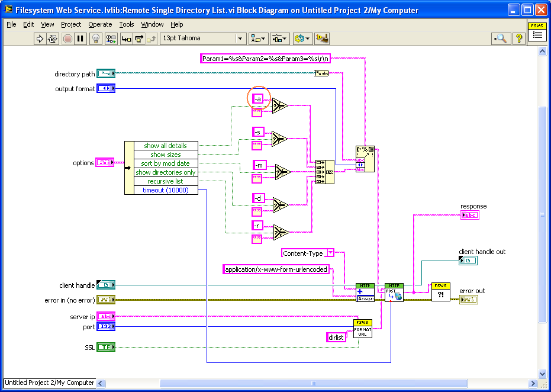Click the Clean Up Diagram button
Viewport: 551px width, 392px height.
[321, 38]
